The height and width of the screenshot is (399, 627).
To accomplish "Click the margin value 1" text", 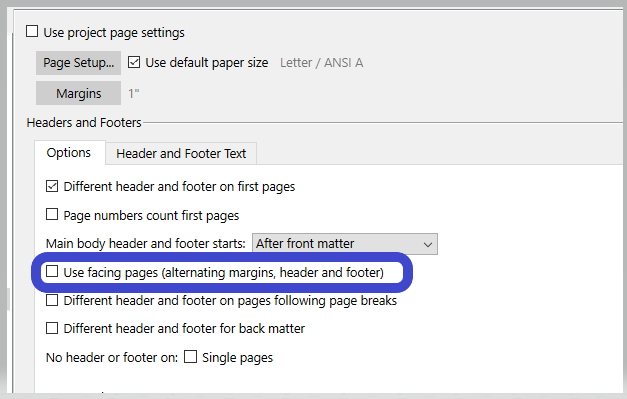I will (x=134, y=94).
